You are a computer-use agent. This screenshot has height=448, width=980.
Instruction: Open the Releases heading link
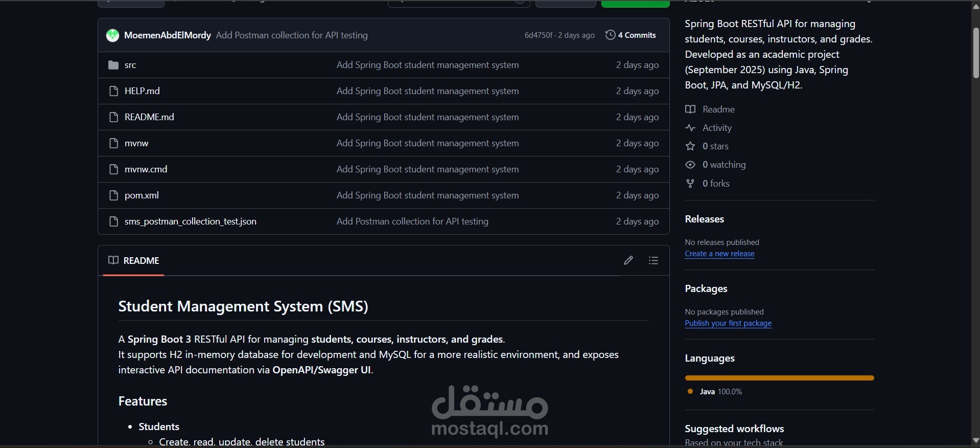705,219
